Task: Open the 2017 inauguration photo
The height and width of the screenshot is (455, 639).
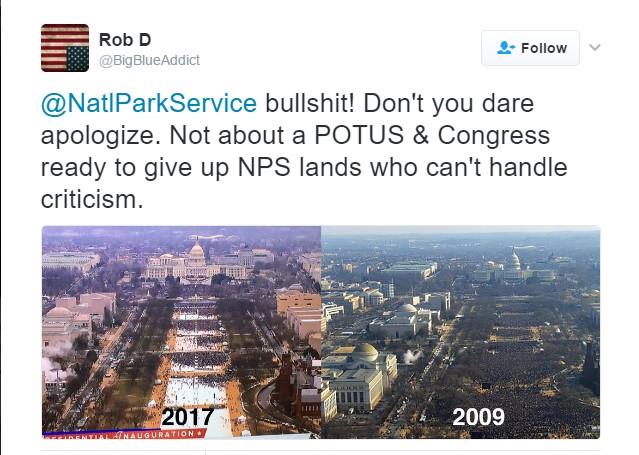Action: click(181, 331)
